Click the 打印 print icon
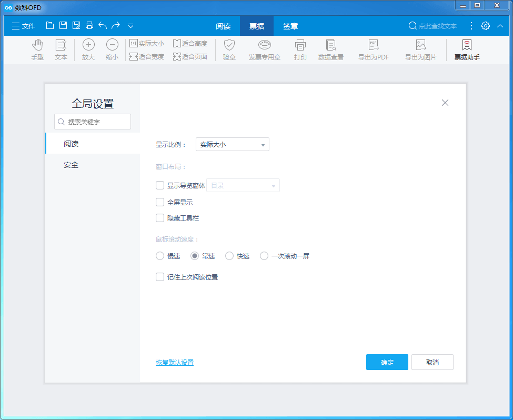Image resolution: width=513 pixels, height=420 pixels. [300, 49]
